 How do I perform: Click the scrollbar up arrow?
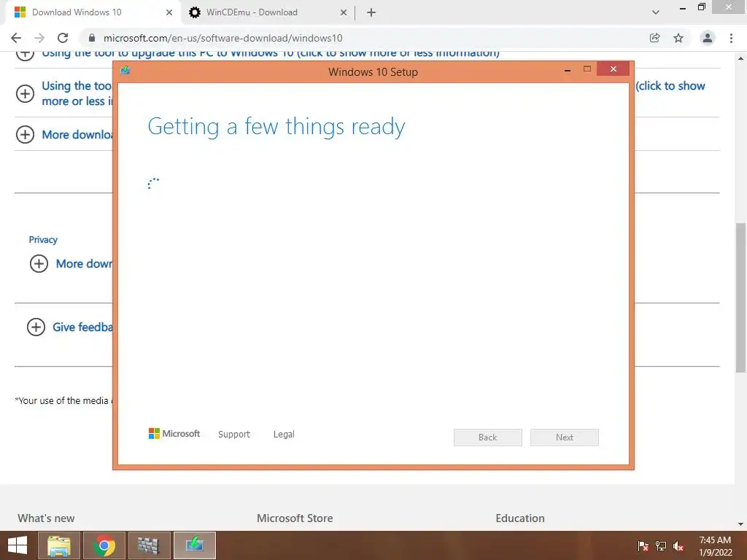[x=741, y=58]
